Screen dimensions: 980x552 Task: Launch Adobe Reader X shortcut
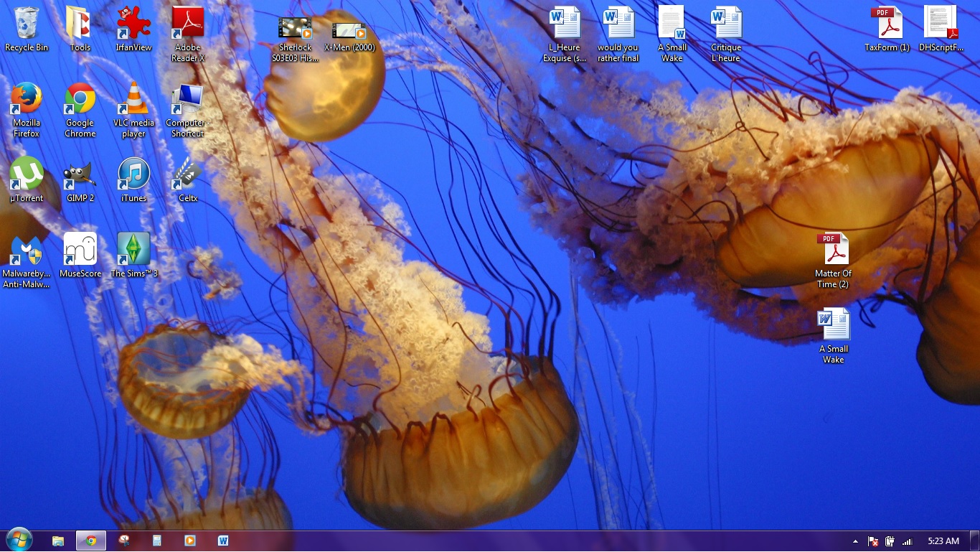tap(187, 34)
